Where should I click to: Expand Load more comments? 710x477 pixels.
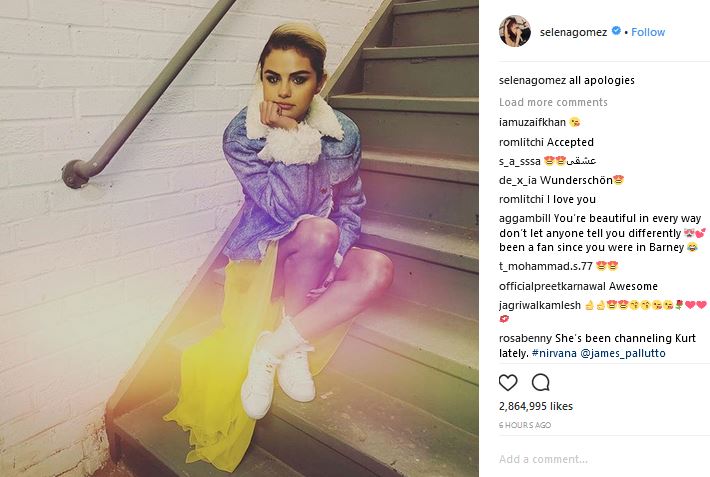pos(553,102)
